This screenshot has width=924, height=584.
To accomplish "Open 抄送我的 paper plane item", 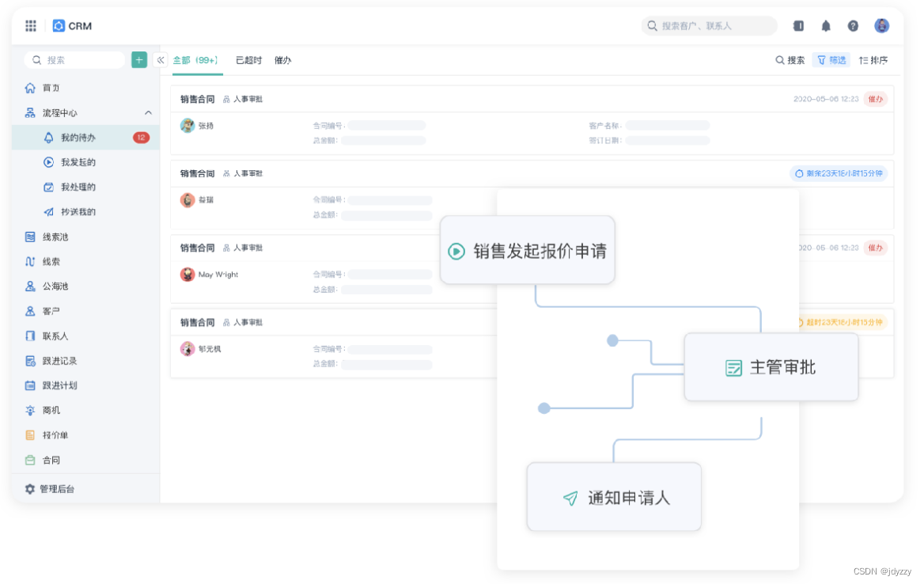I will (x=49, y=211).
